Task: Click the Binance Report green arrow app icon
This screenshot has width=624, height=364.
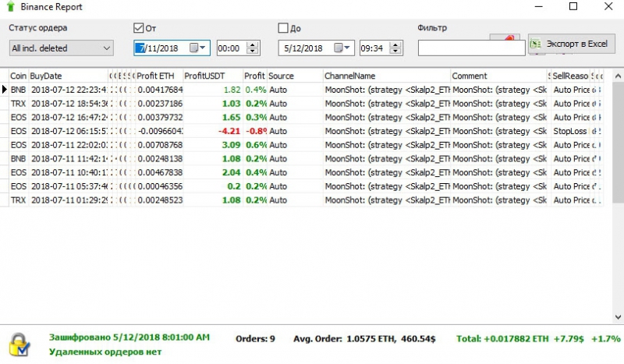Action: point(11,6)
